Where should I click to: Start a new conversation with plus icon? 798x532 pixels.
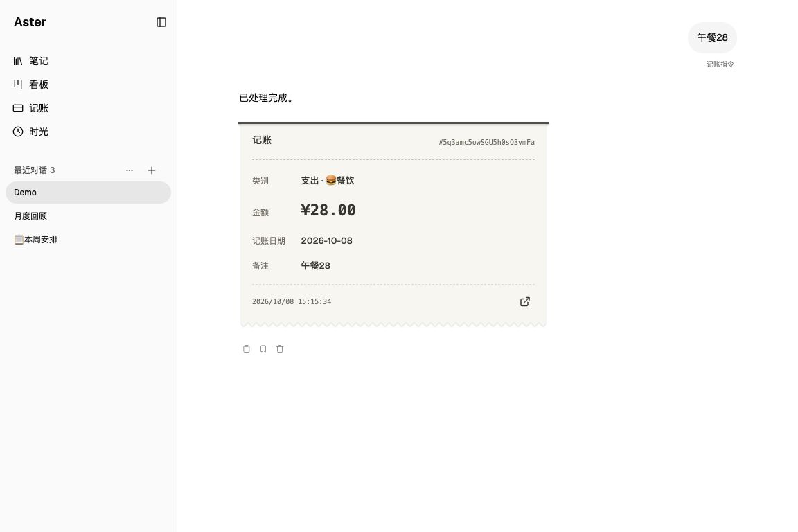pyautogui.click(x=151, y=170)
